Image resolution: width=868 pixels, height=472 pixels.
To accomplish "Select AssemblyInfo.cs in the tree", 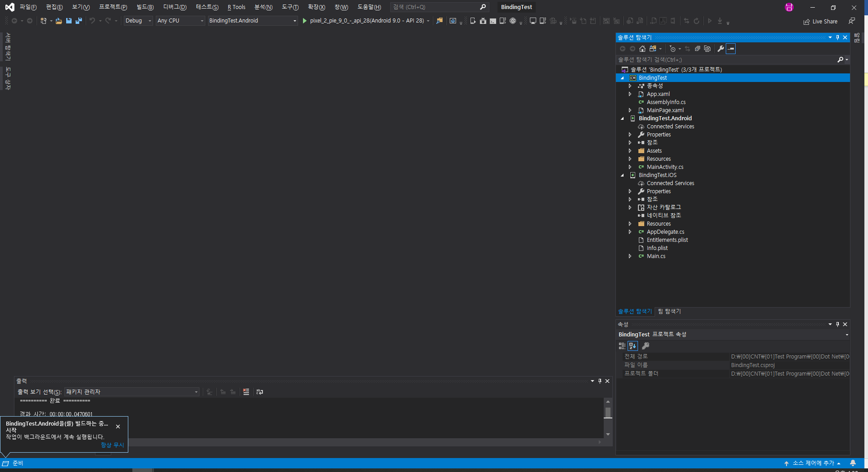I will [x=666, y=102].
